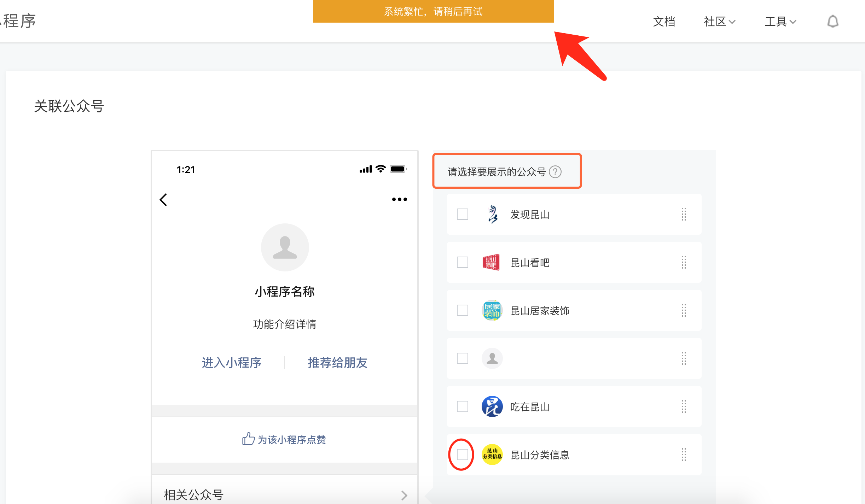This screenshot has width=865, height=504.
Task: Click the 吃在昆山 account avatar
Action: click(x=492, y=406)
